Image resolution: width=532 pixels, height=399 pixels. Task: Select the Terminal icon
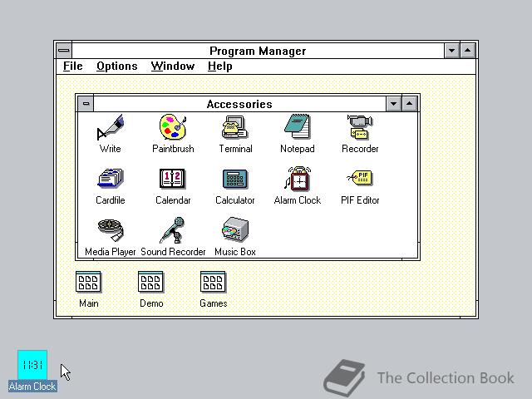[235, 127]
